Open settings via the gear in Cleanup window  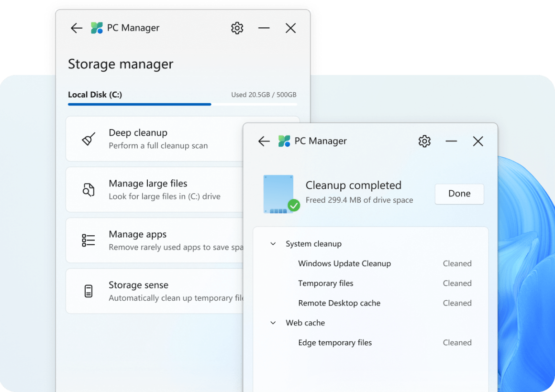coord(424,141)
